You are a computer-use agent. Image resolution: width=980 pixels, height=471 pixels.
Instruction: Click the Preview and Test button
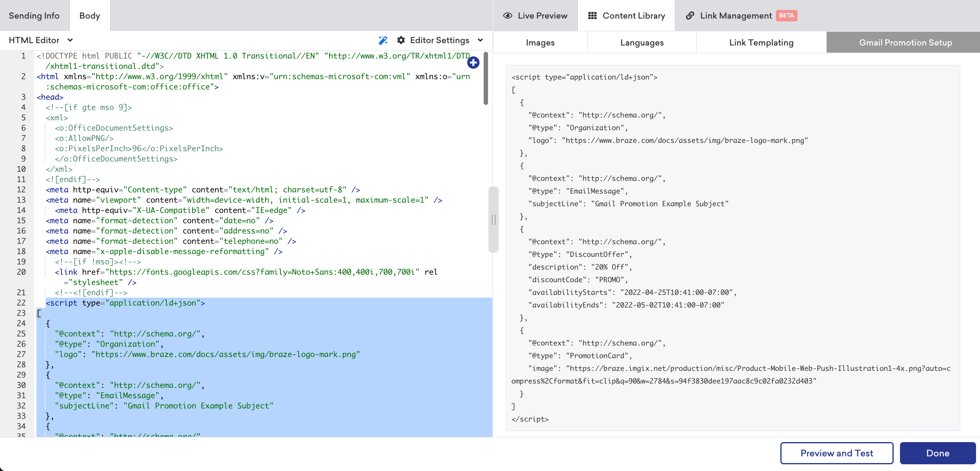(837, 453)
